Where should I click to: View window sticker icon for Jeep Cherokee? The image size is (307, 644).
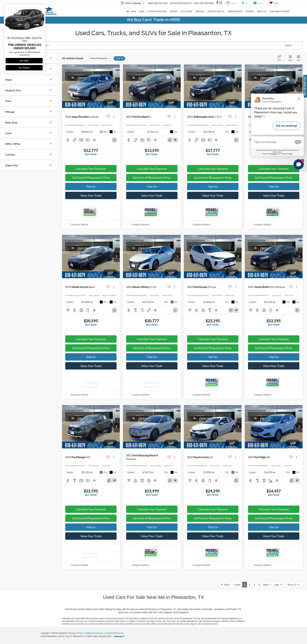coord(114,140)
